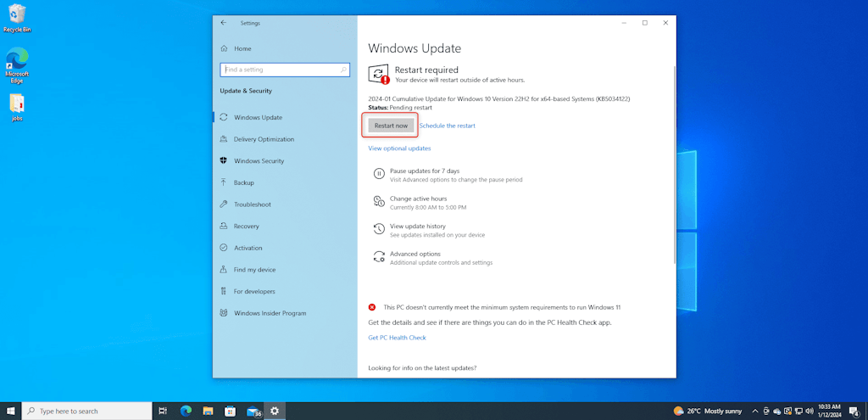Open the weather widget showing 26°C
868x420 pixels.
(708, 412)
